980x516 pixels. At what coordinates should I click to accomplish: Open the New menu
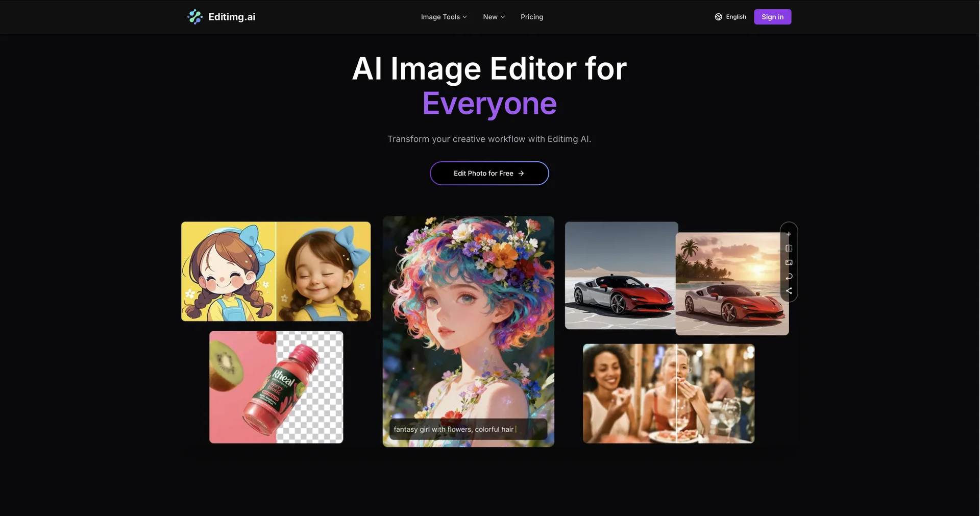click(x=494, y=17)
